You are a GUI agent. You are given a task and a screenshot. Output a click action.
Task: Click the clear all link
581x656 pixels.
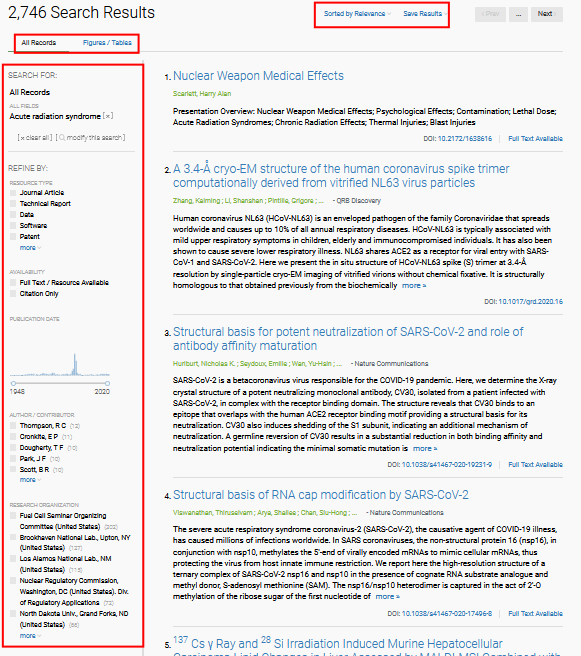(35, 138)
